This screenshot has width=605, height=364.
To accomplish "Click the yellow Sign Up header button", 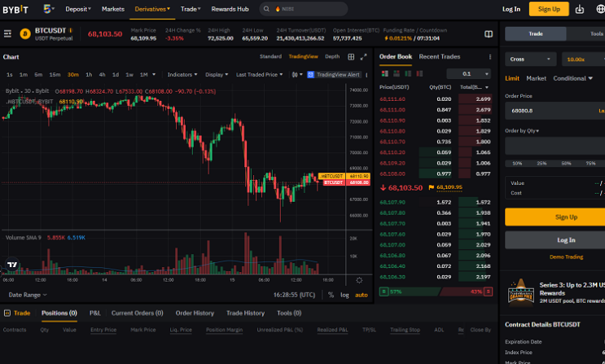I will (x=549, y=9).
